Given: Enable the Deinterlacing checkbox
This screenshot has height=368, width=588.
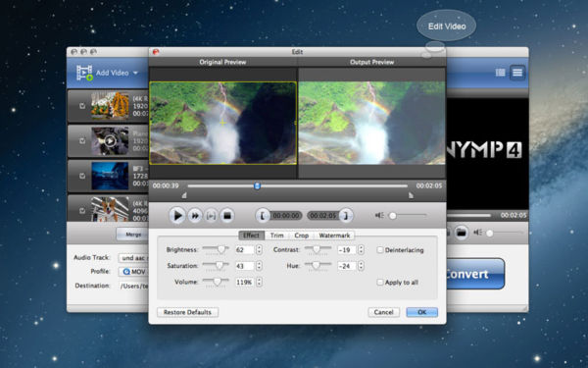Looking at the screenshot, I should 380,249.
